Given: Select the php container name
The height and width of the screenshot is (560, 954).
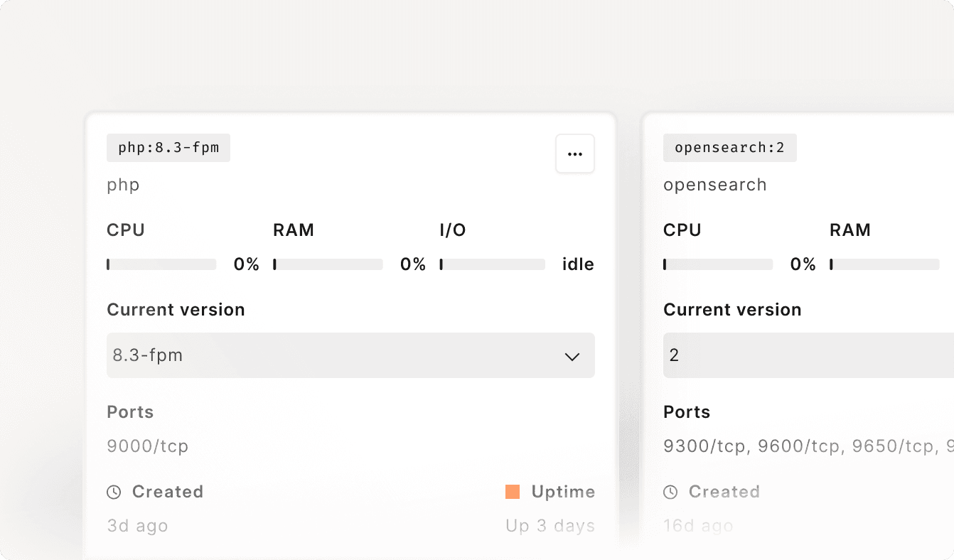Looking at the screenshot, I should click(x=124, y=185).
